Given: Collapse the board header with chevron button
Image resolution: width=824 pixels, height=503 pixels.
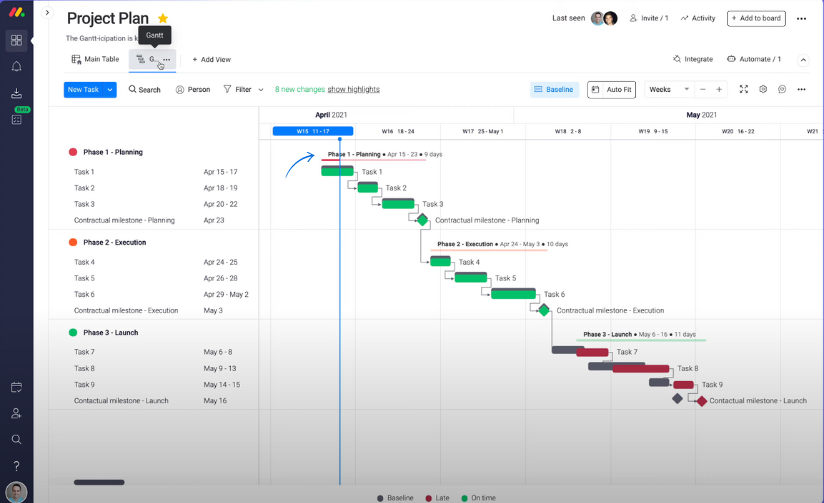Looking at the screenshot, I should tap(803, 60).
